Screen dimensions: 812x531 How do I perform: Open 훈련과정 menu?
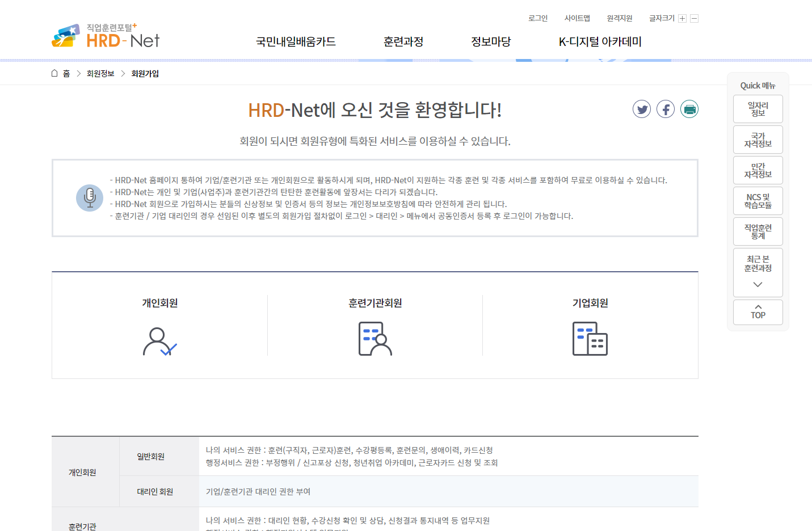click(x=403, y=41)
